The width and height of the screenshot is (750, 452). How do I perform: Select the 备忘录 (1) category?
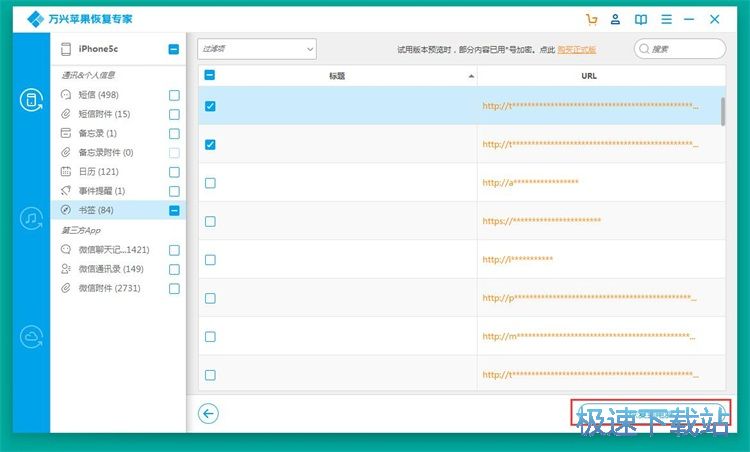pyautogui.click(x=118, y=133)
